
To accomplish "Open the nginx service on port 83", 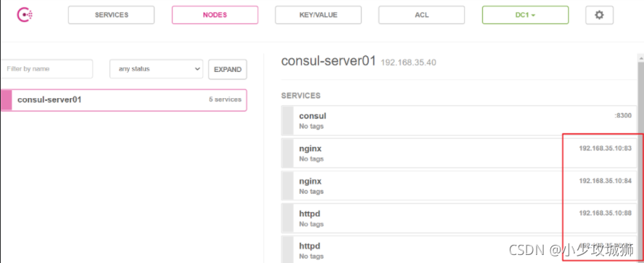I will coord(459,153).
